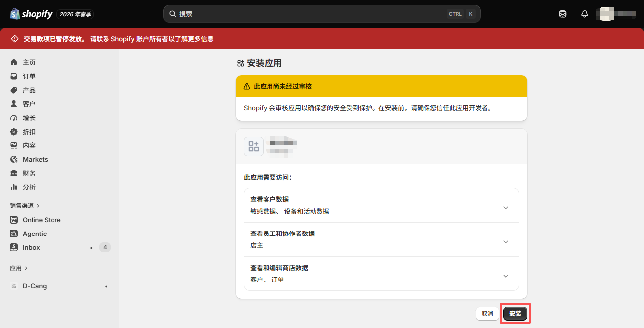
Task: Click yellow warning triangle in 此应用尚未经过审核
Action: coord(247,86)
